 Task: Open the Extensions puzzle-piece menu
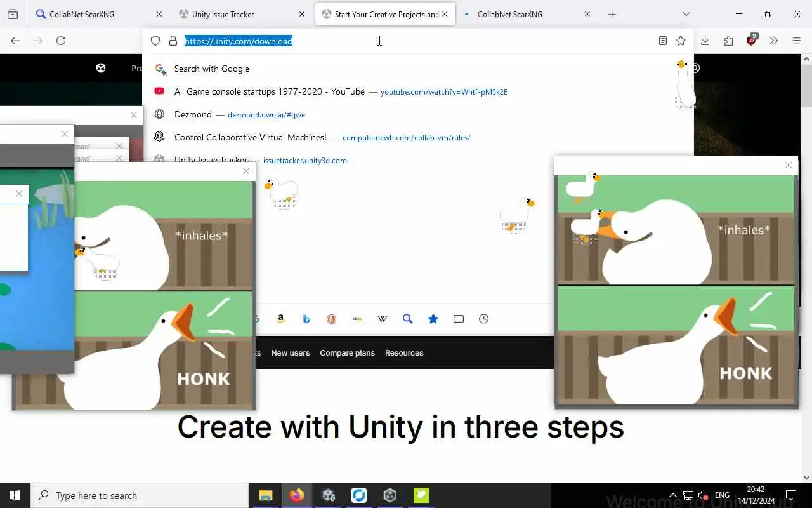point(728,41)
